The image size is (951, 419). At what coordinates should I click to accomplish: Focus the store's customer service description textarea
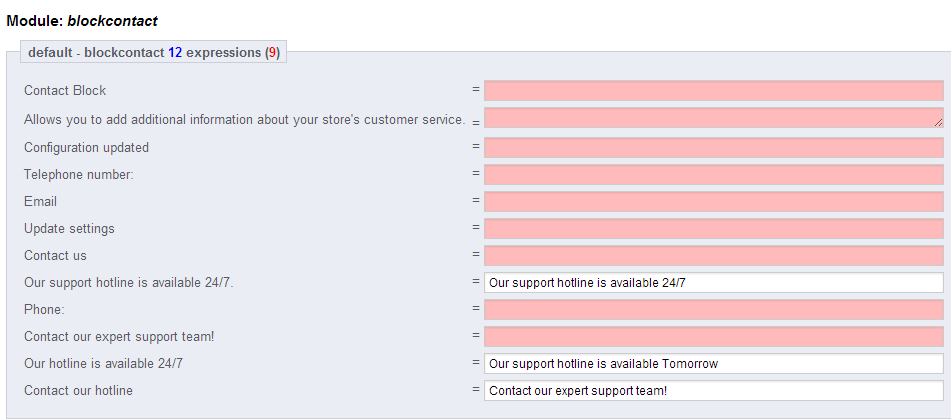click(713, 118)
